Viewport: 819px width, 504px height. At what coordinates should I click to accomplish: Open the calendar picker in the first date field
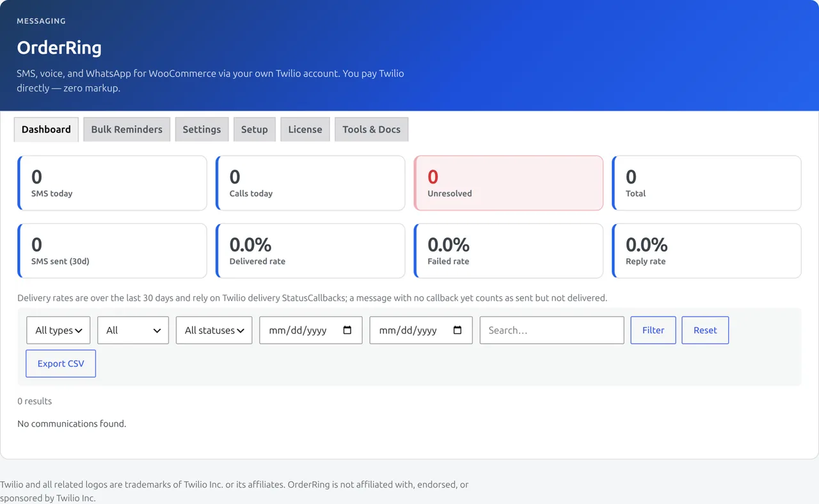[347, 330]
